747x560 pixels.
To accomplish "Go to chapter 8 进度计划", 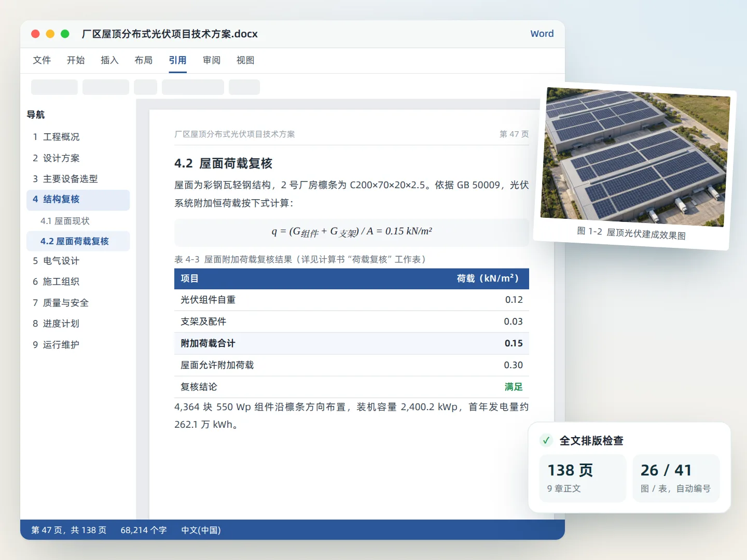I will (x=78, y=324).
